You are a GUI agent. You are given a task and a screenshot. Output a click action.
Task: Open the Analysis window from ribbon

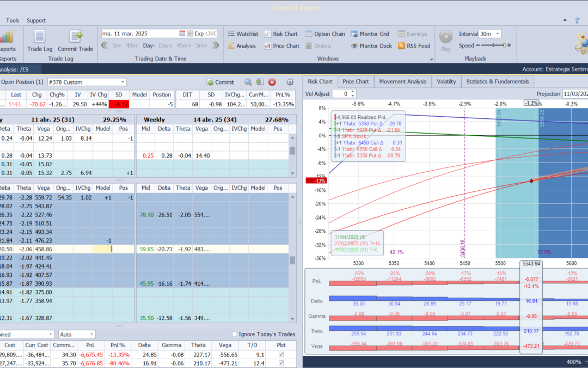[x=242, y=46]
